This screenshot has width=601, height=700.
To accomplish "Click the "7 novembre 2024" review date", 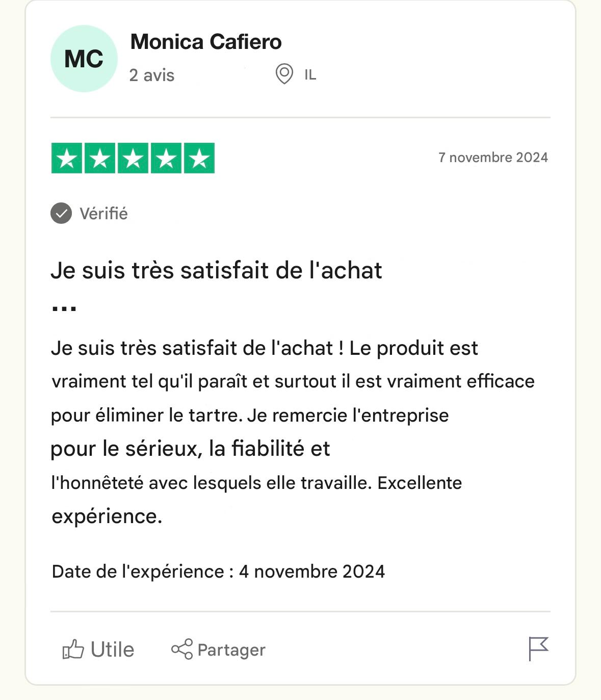I will point(493,158).
